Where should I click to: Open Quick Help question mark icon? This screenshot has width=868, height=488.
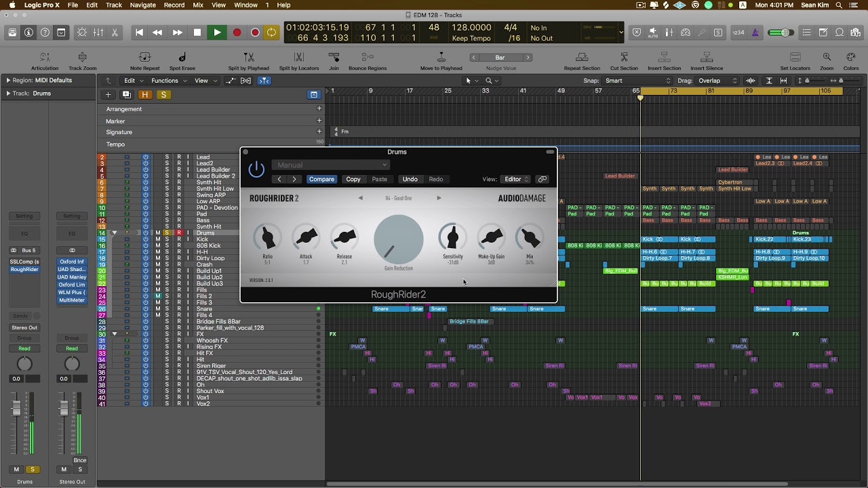tap(45, 33)
